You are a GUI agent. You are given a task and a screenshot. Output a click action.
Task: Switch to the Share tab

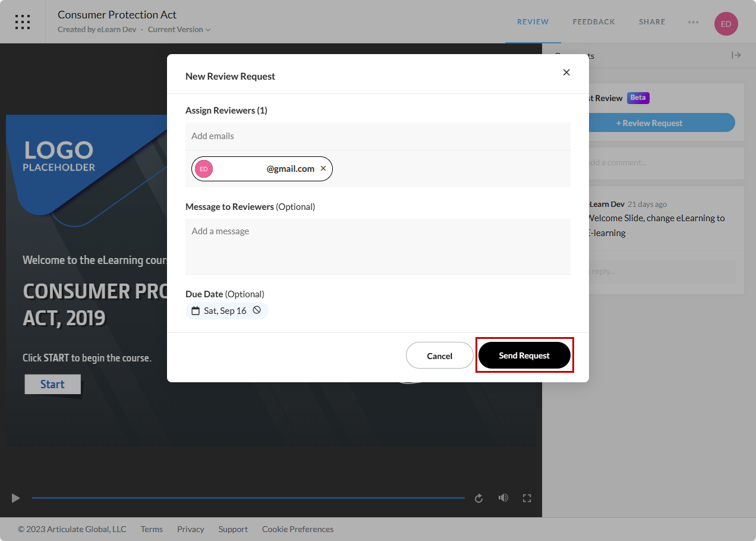point(652,22)
